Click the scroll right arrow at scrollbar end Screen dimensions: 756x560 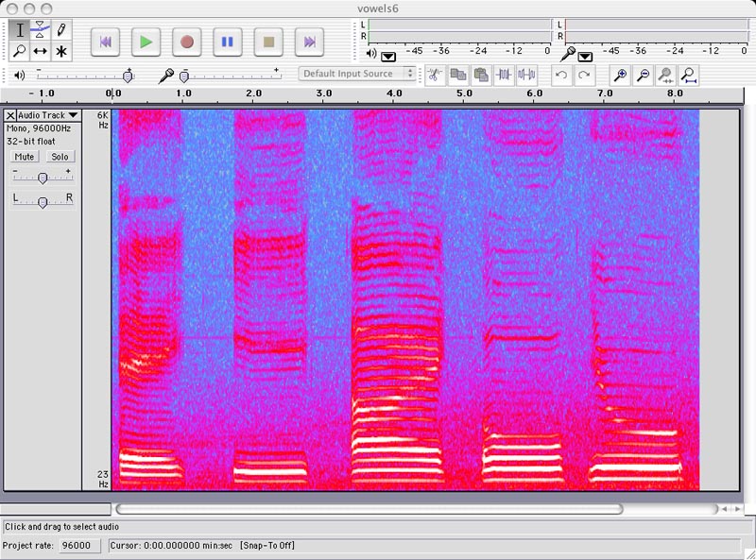click(738, 509)
